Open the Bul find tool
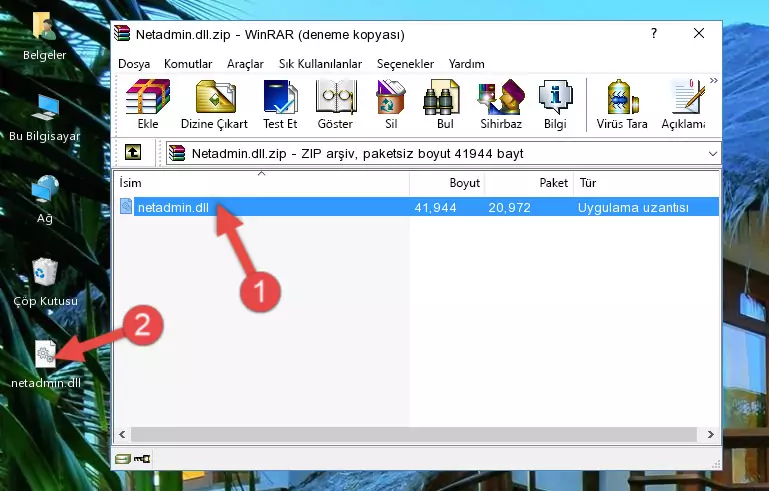 tap(444, 104)
